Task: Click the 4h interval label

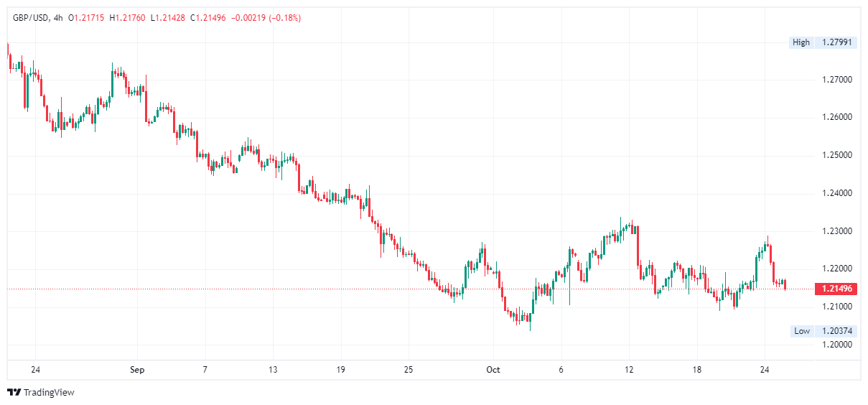Action: (x=59, y=18)
